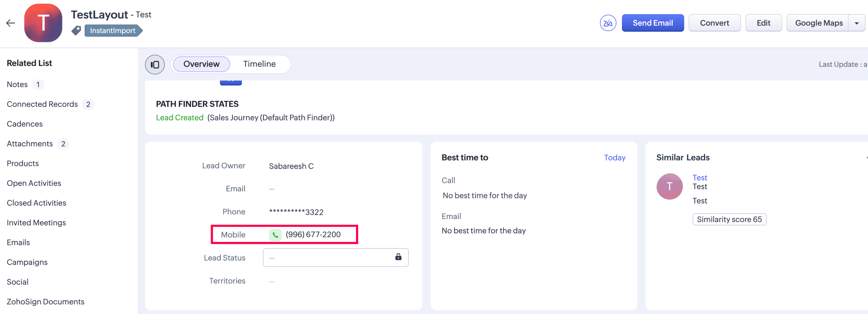Screen dimensions: 868x314
Task: Click the TestLayout lead avatar image
Action: 43,23
